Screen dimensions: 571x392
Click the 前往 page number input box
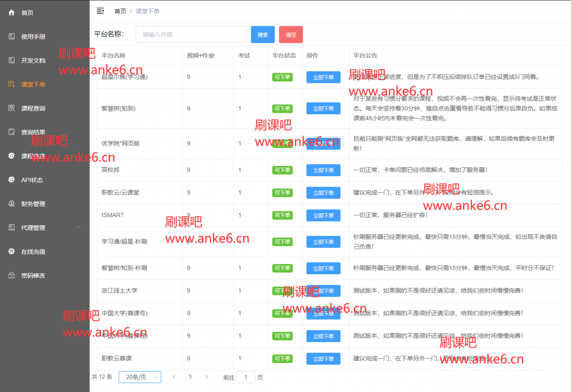tap(245, 377)
